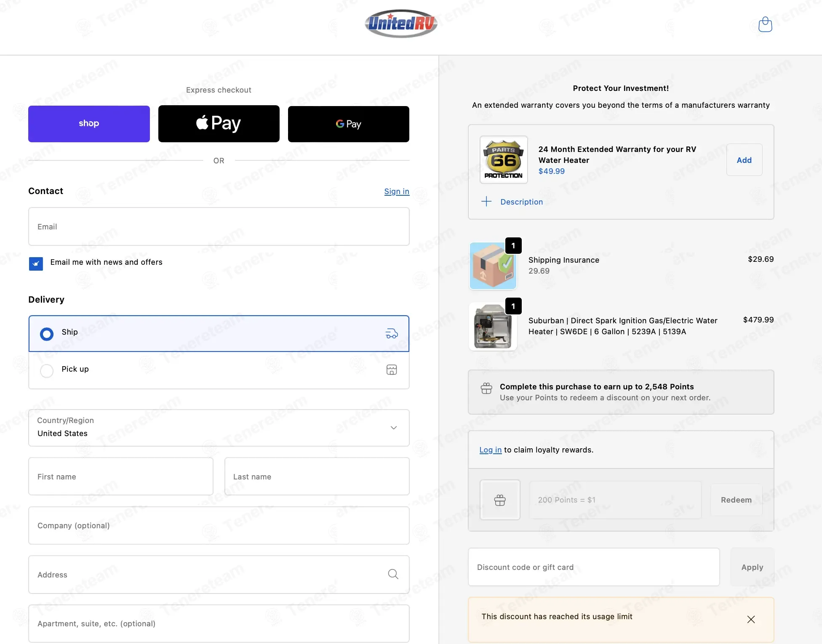Focus the 200 Points = $1 field
This screenshot has height=644, width=822.
point(615,500)
